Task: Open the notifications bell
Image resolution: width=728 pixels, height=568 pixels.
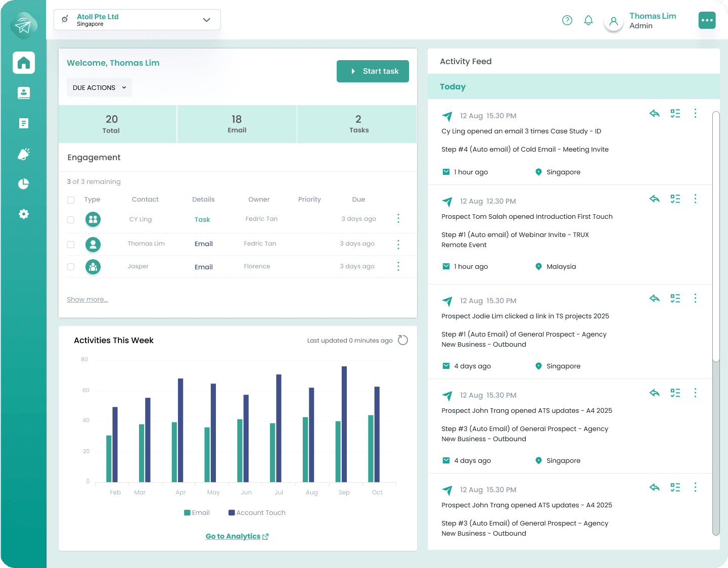Action: 588,20
